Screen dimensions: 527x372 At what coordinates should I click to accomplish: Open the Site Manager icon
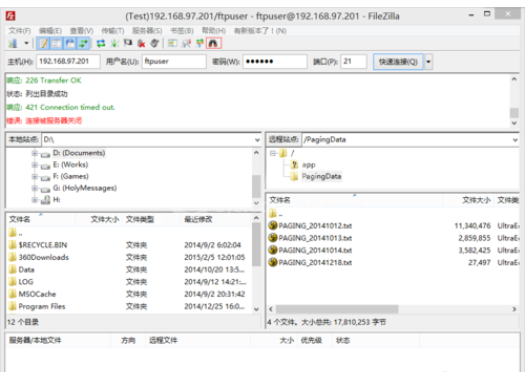click(x=13, y=43)
